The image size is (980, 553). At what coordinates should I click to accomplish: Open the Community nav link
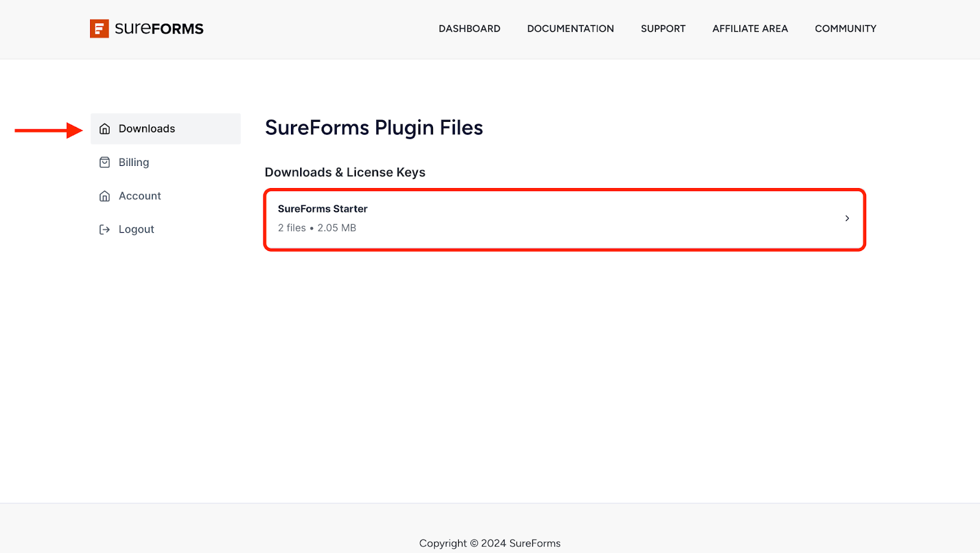coord(845,29)
